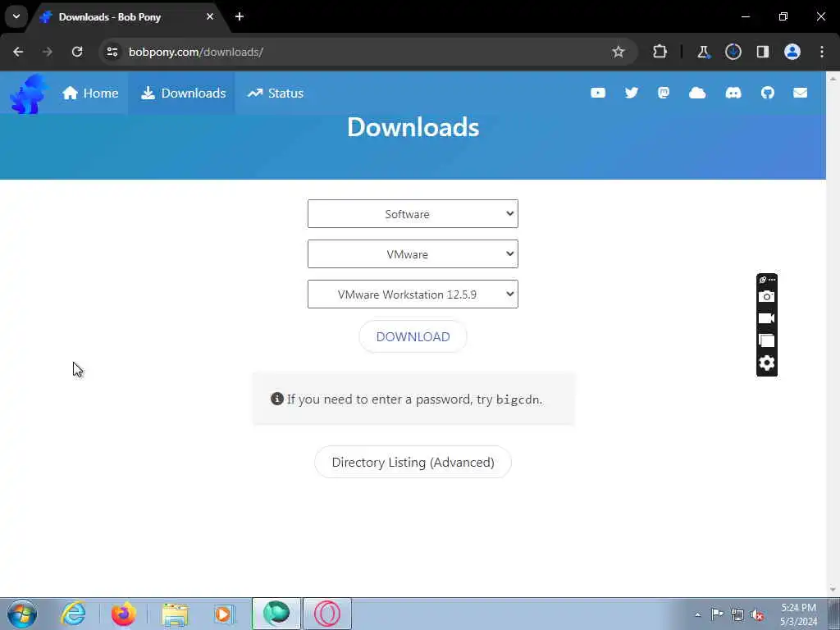Open Action Center flag tray icon

[717, 614]
